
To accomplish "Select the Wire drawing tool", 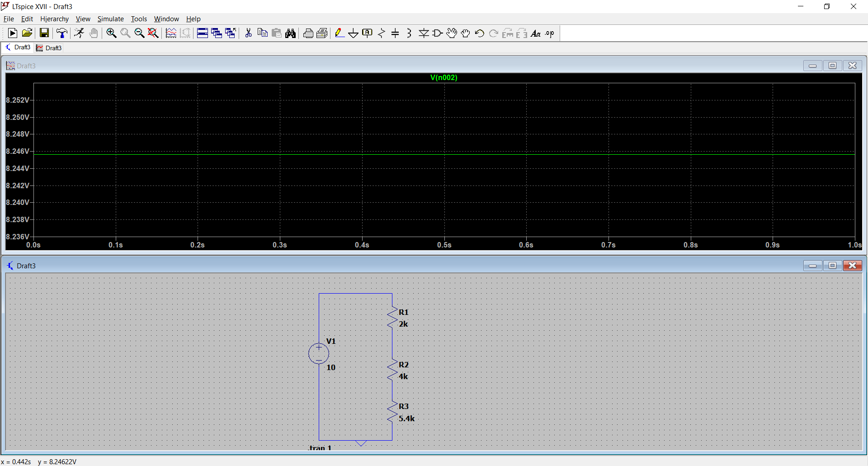I will click(x=340, y=33).
